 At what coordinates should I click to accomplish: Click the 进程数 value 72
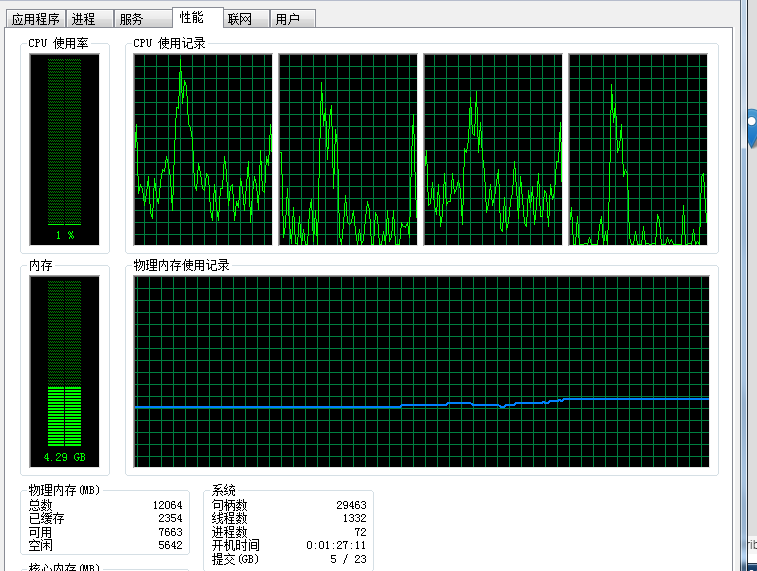tap(361, 532)
